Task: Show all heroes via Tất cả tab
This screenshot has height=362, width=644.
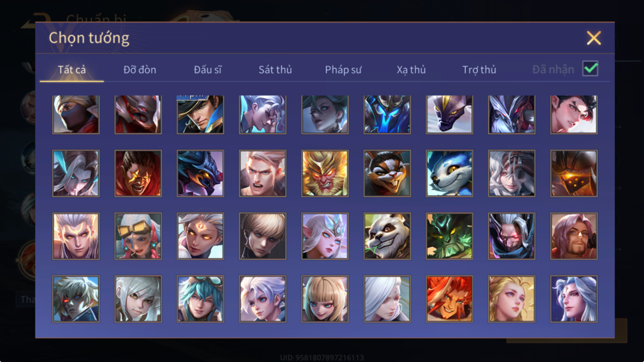Action: 72,70
